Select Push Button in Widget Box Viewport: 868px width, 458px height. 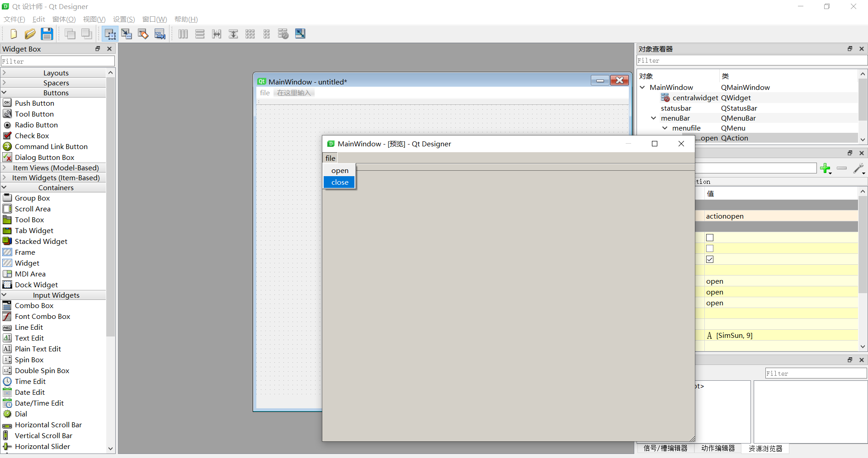click(34, 103)
